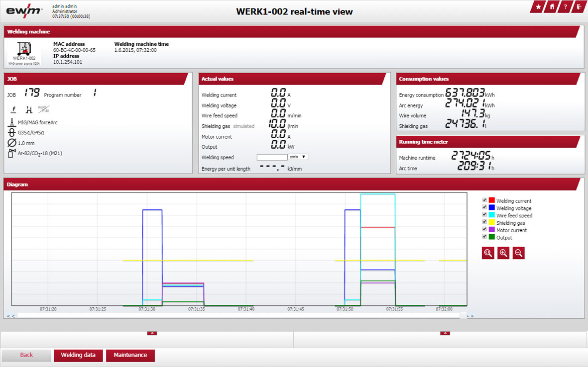Click the Back button
Screen dimensions: 588x367
26,355
